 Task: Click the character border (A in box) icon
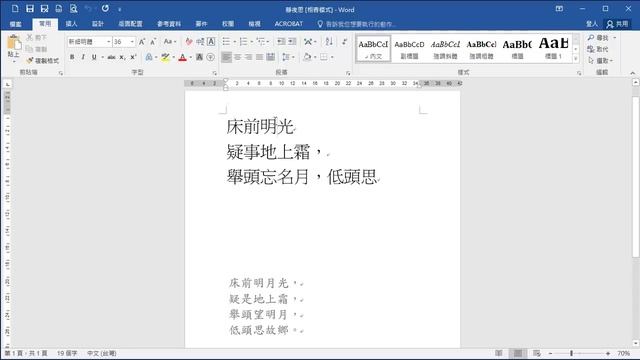(x=211, y=42)
